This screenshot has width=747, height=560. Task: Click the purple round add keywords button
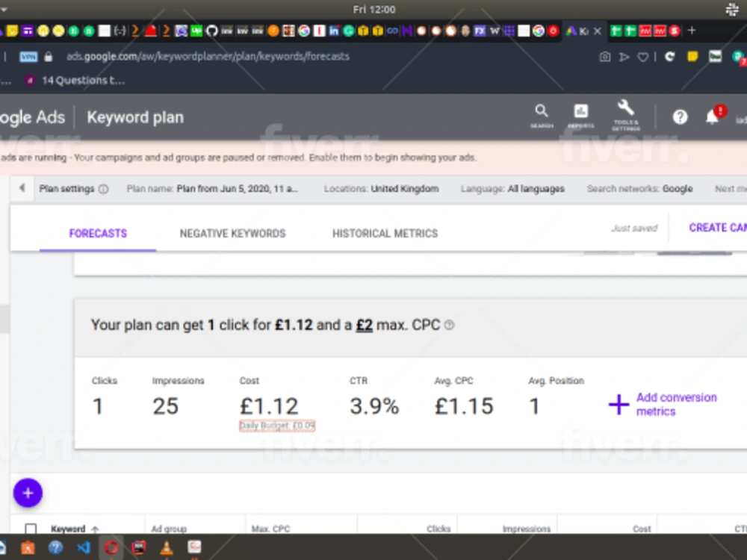coord(28,493)
